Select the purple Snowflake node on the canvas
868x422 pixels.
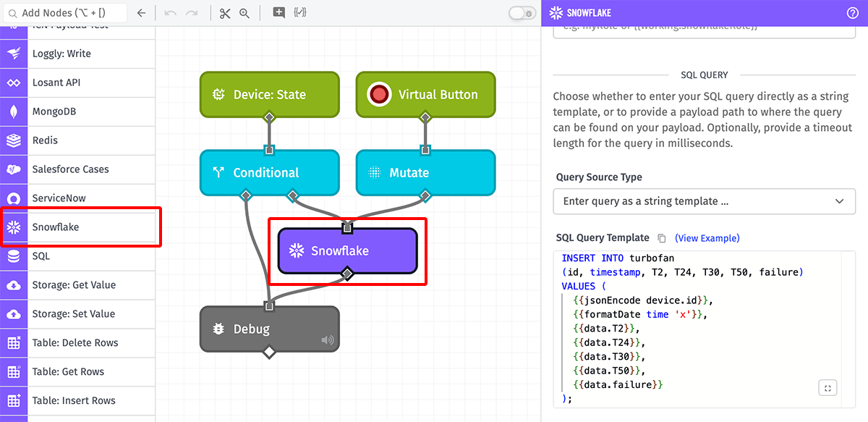coord(347,250)
